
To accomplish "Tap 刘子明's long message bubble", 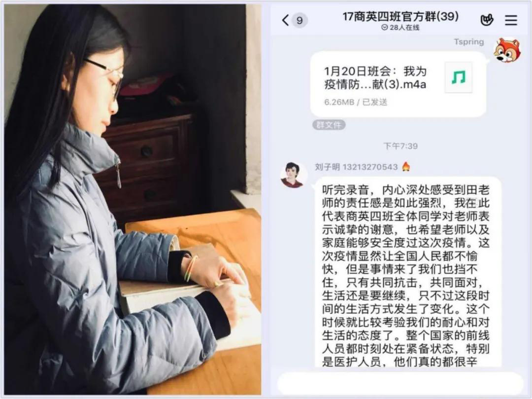I will (x=406, y=272).
